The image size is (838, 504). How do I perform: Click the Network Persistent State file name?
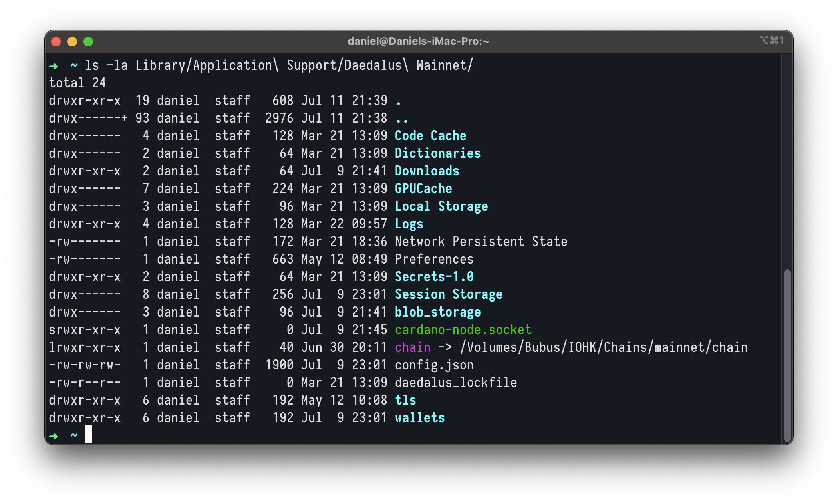[x=481, y=242]
